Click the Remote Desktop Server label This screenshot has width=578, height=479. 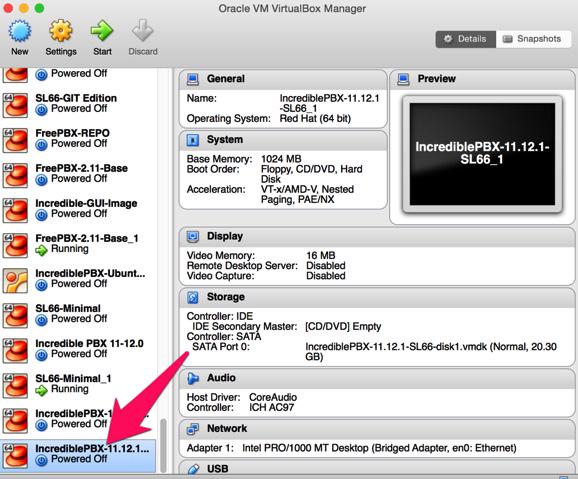coord(242,265)
